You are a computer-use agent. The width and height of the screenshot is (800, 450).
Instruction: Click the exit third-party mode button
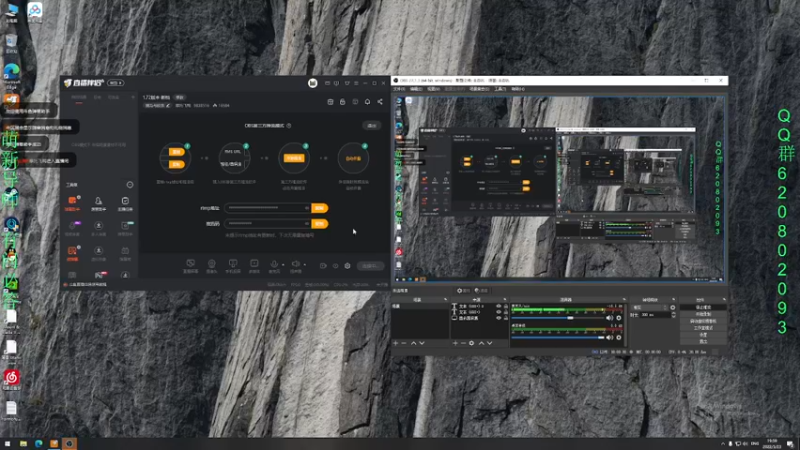click(371, 126)
